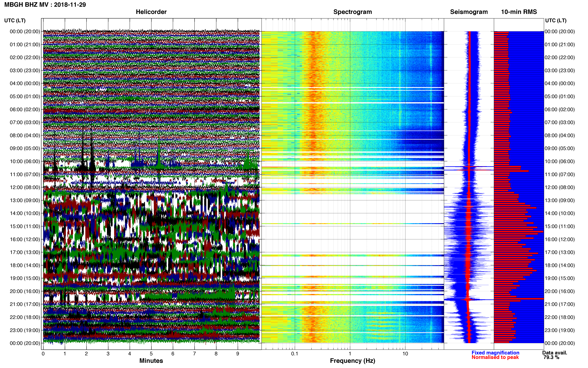Click right time label 06:00 (02:00)
Screen dimensions: 588x368
click(560, 110)
